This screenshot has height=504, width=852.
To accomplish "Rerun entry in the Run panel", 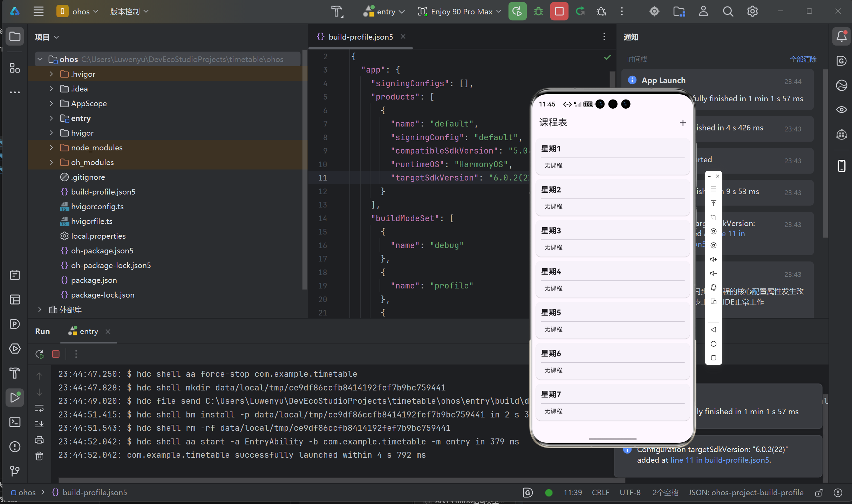I will point(40,354).
